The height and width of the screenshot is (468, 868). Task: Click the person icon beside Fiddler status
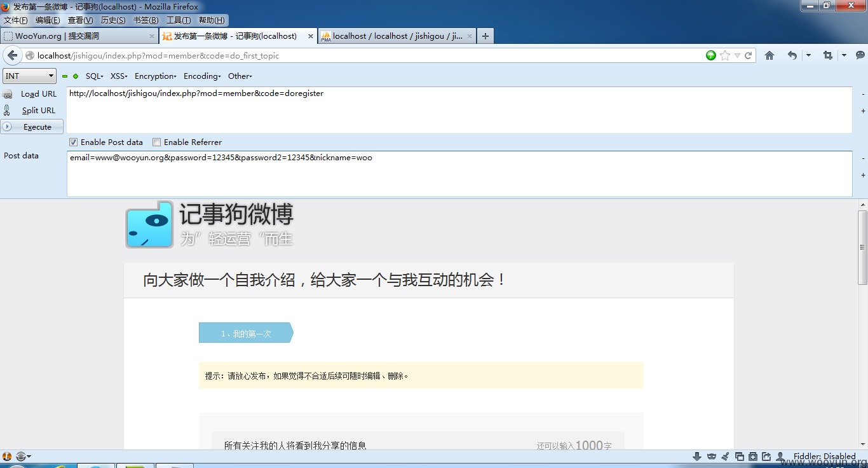pos(781,457)
